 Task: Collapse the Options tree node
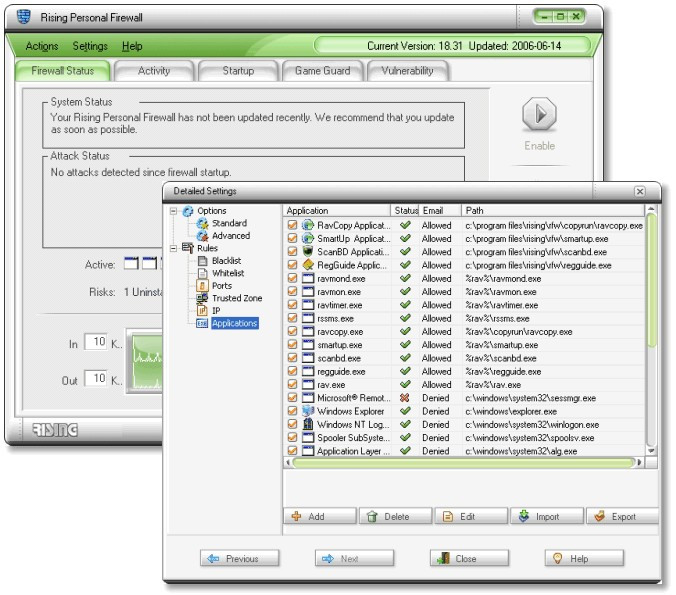coord(174,211)
